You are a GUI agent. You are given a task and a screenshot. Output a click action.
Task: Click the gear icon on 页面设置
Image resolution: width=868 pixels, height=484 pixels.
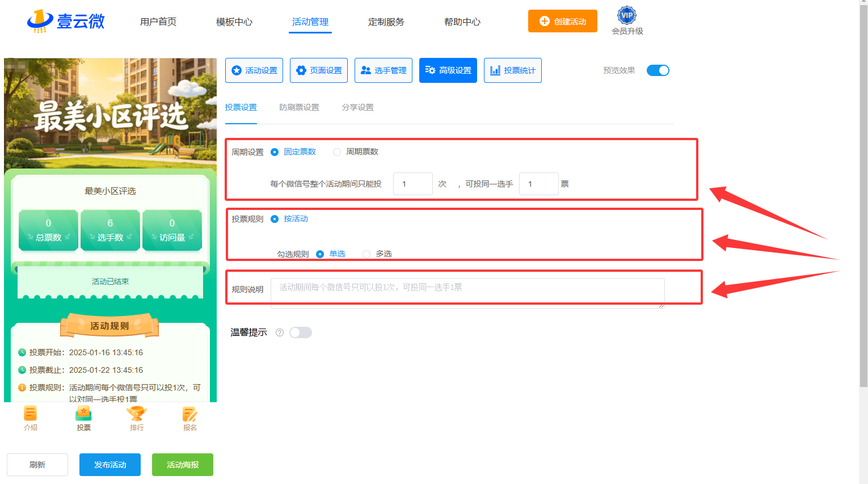tap(301, 70)
